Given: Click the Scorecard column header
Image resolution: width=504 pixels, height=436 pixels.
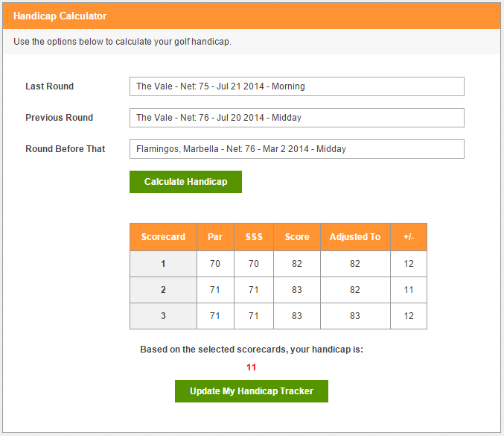Looking at the screenshot, I should point(163,237).
